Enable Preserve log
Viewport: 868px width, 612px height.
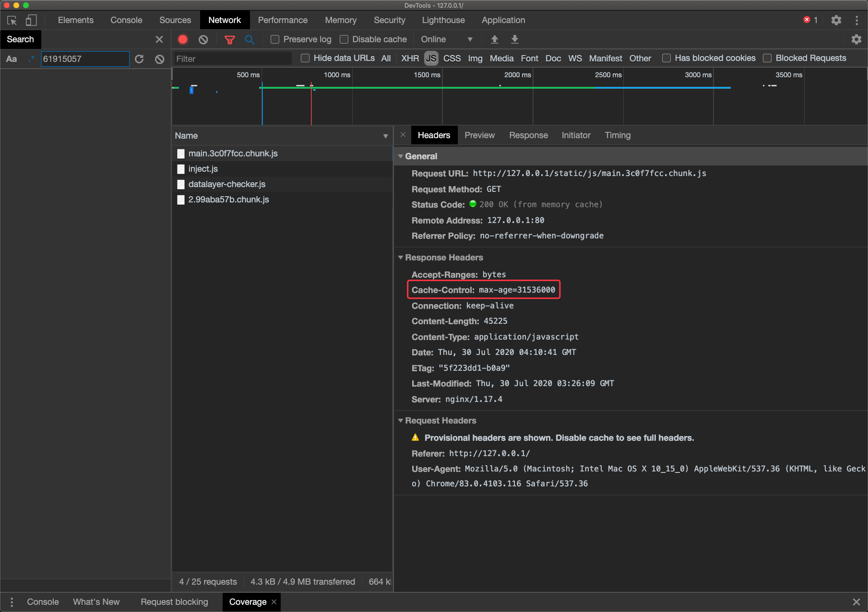coord(275,39)
